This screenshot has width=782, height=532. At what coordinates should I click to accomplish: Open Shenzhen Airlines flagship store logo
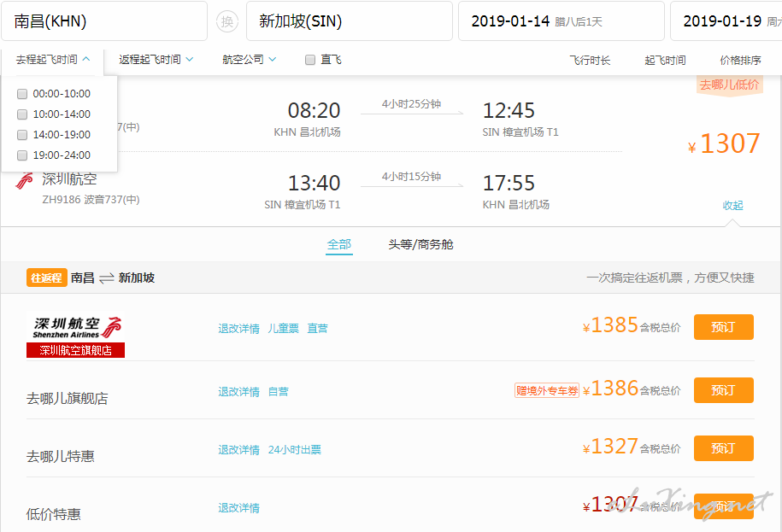[x=75, y=334]
